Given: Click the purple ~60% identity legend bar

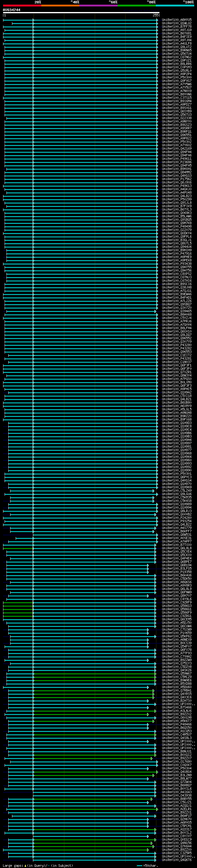Looking at the screenshot, I should click(x=99, y=6).
